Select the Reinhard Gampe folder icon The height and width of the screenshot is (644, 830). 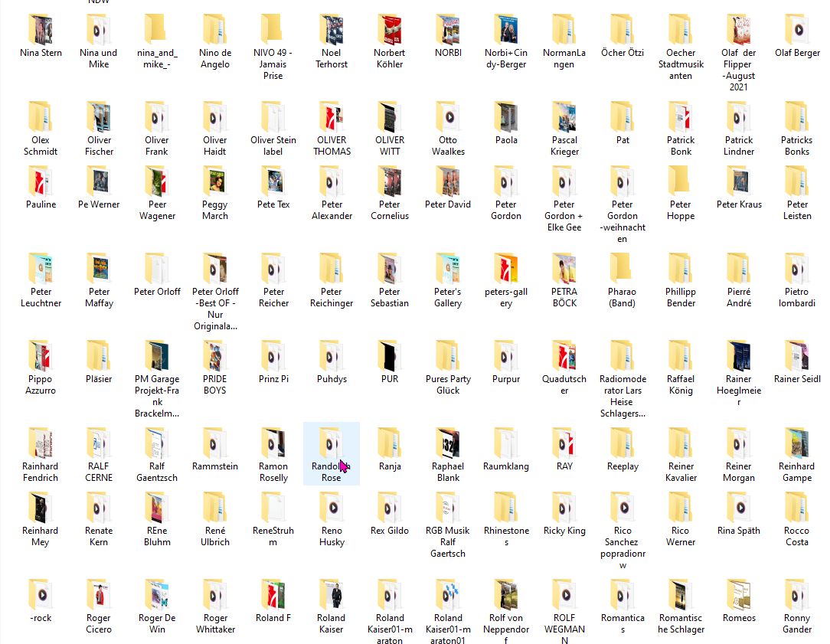(x=797, y=443)
